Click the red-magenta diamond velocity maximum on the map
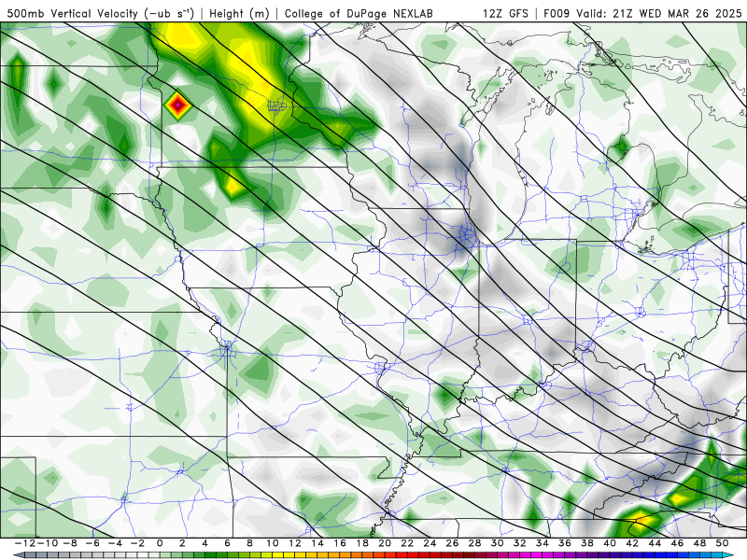 click(177, 105)
